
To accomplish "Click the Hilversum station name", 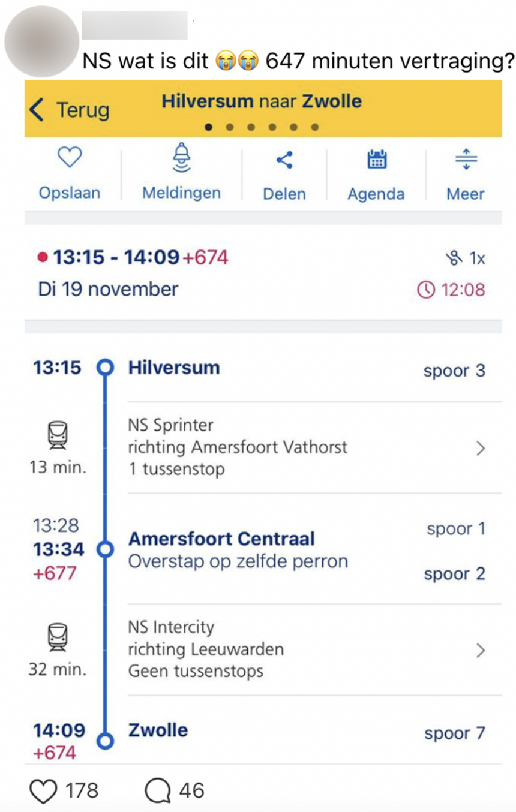I will [174, 368].
